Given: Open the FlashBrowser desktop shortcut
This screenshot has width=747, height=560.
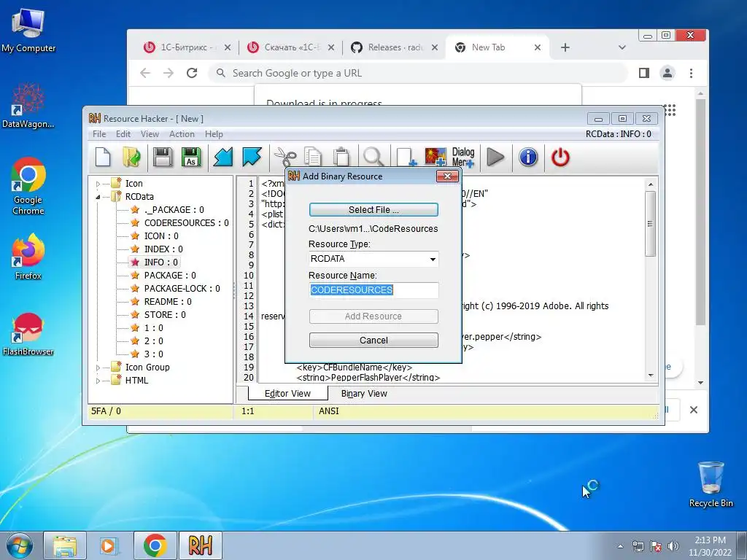Looking at the screenshot, I should tap(28, 334).
